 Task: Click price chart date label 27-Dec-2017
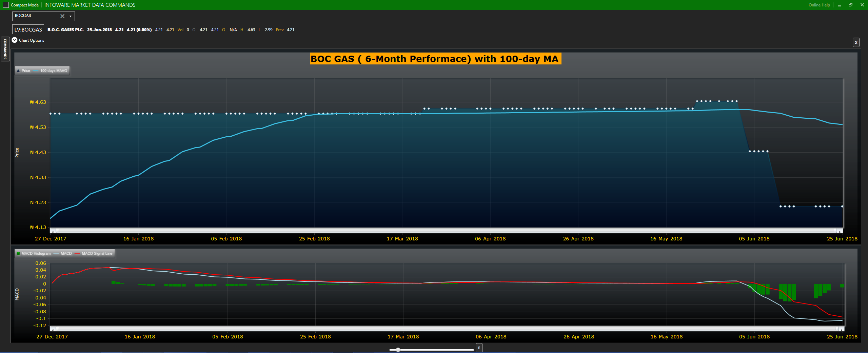coord(51,239)
